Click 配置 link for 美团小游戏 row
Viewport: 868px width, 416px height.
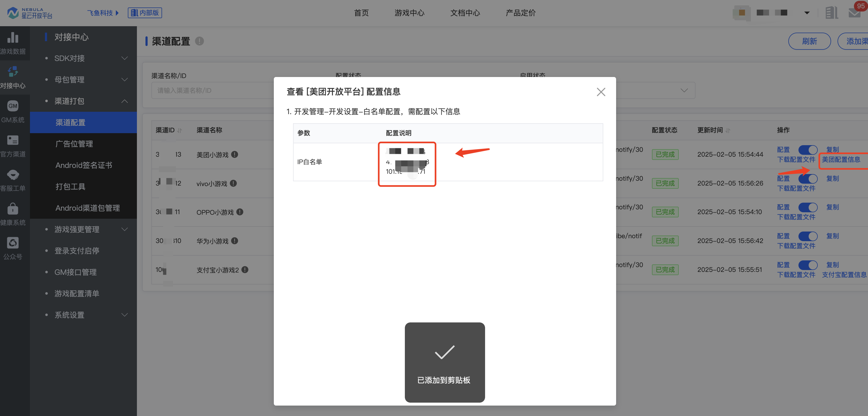click(x=783, y=150)
